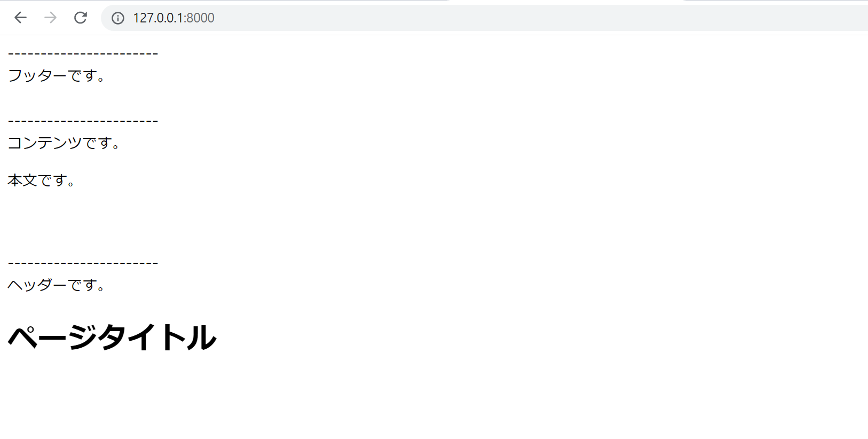Click the コンテンツです。 text line

(x=64, y=143)
